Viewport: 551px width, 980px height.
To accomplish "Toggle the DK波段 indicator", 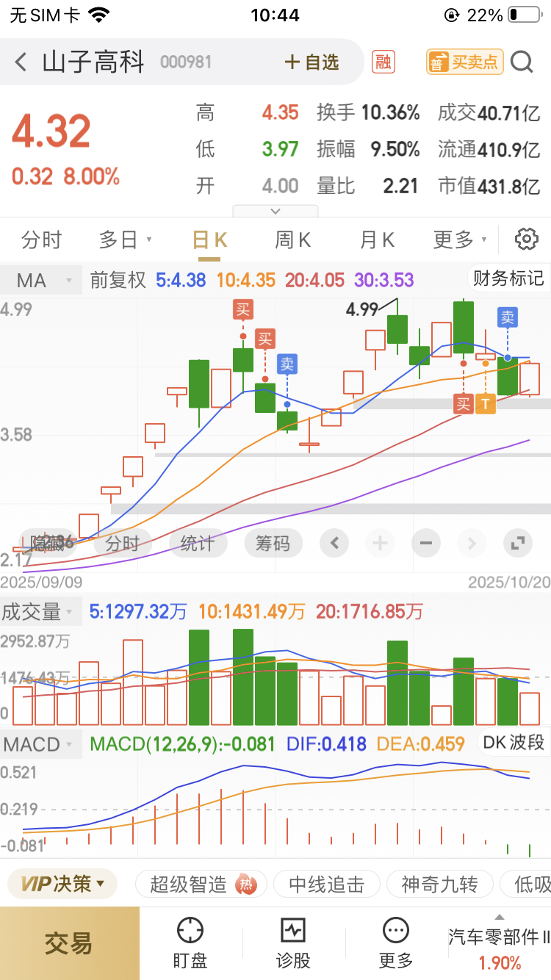I will pos(514,742).
